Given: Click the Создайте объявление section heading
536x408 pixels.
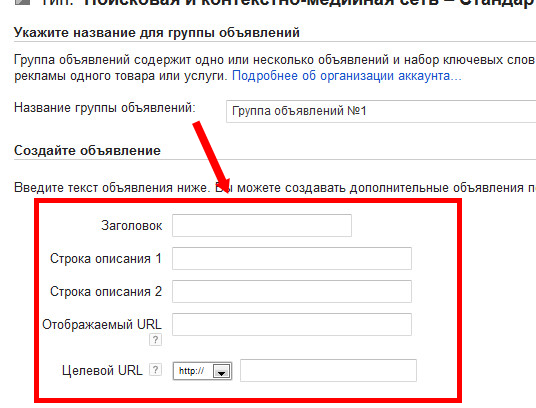Looking at the screenshot, I should tap(87, 150).
